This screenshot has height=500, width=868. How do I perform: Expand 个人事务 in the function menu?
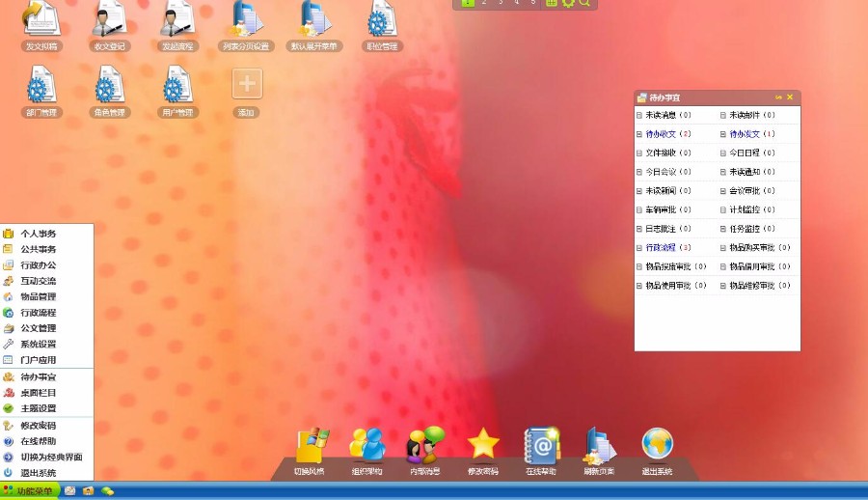(x=39, y=234)
